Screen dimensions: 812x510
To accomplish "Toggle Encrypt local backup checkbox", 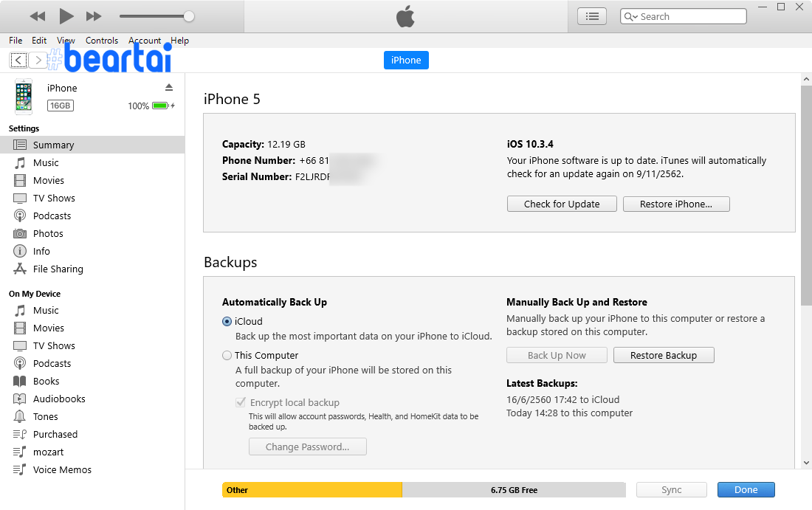I will 241,402.
